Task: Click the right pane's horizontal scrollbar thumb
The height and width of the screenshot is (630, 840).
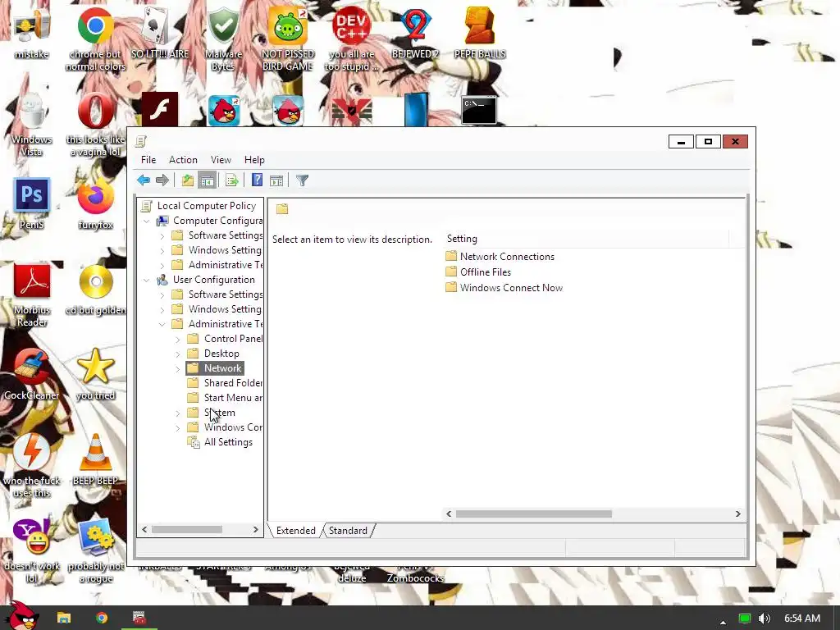Action: 533,514
